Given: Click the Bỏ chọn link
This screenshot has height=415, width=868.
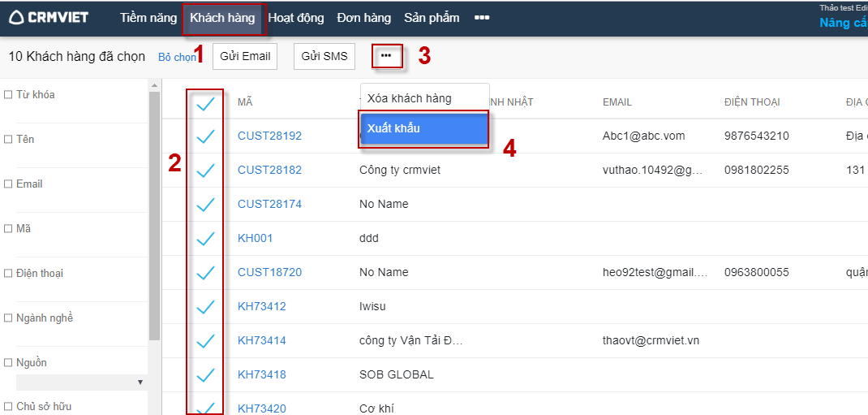Looking at the screenshot, I should click(177, 58).
